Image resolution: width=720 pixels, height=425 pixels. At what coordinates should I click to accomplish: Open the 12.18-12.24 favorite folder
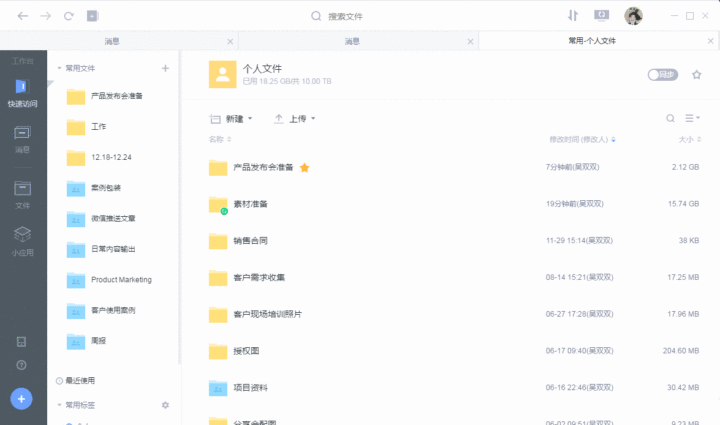coord(112,157)
